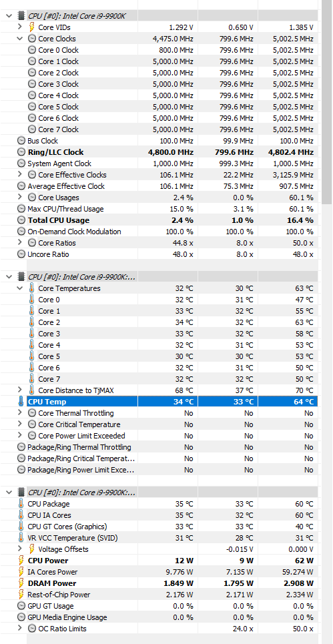The width and height of the screenshot is (333, 644).
Task: Collapse the Core Temperatures group
Action: pyautogui.click(x=20, y=288)
